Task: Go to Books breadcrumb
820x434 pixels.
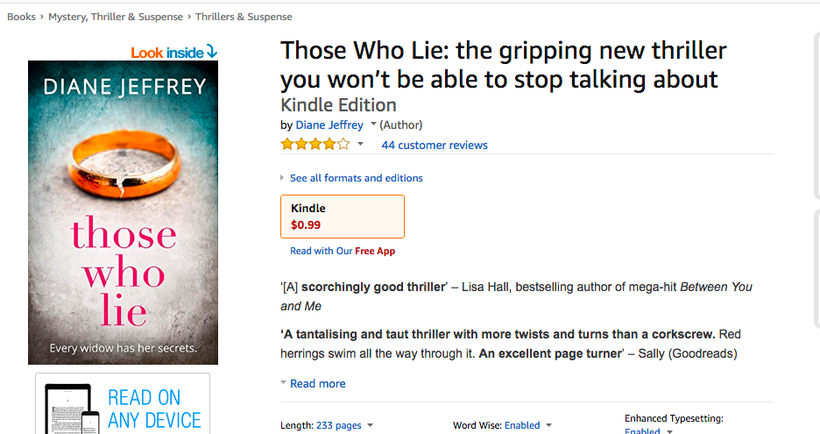Action: (21, 17)
